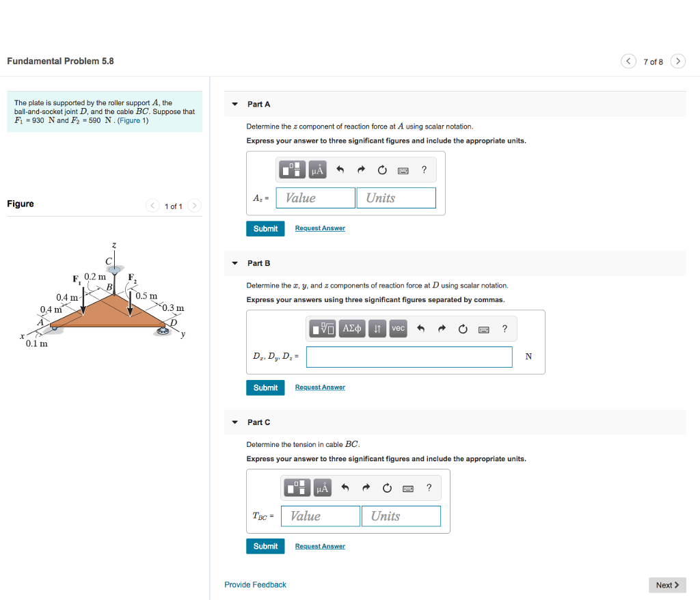Reset the Part C answer field
This screenshot has height=600, width=700.
tap(387, 487)
